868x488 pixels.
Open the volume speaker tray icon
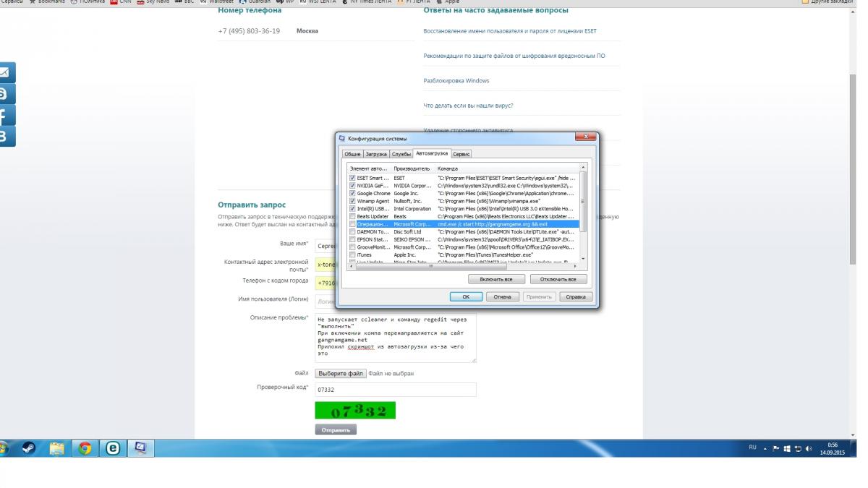click(x=809, y=448)
